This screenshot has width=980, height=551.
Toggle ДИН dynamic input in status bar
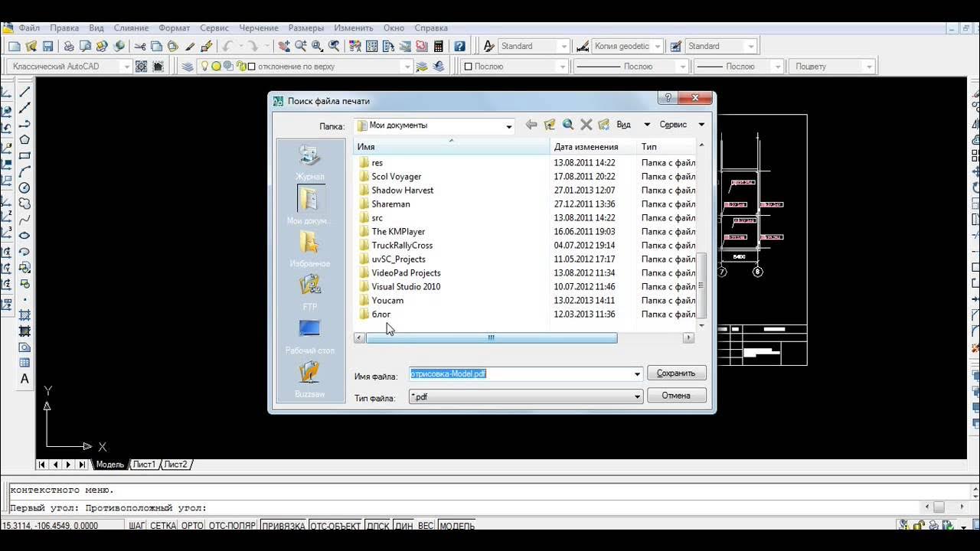[x=403, y=526]
